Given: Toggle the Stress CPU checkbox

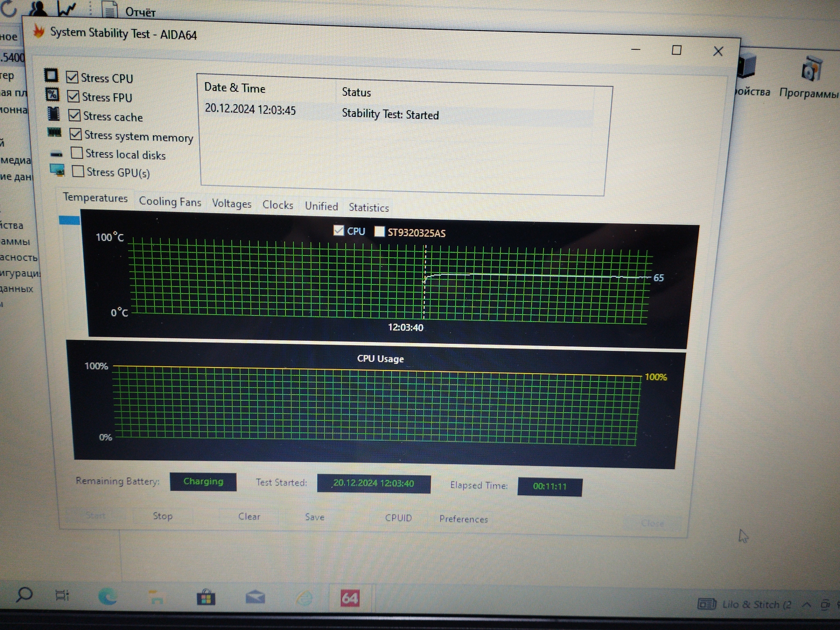Looking at the screenshot, I should 72,77.
